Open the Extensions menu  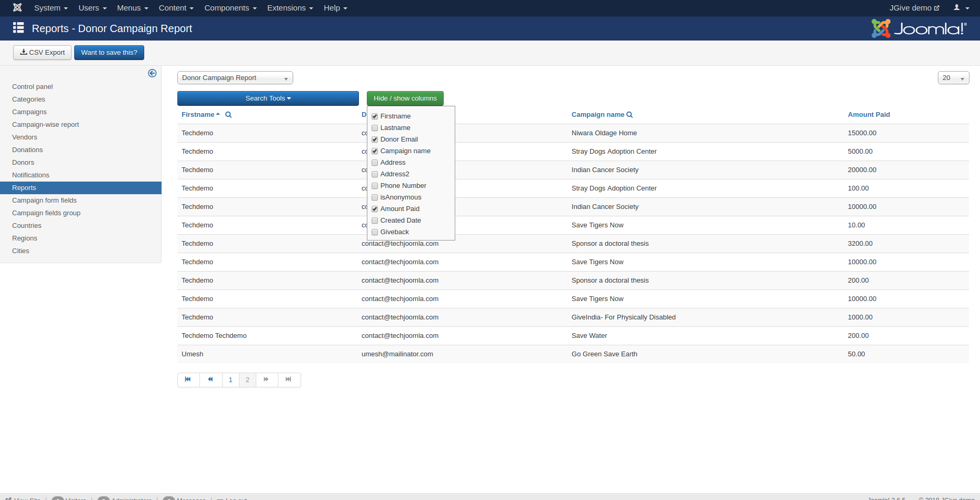click(290, 8)
